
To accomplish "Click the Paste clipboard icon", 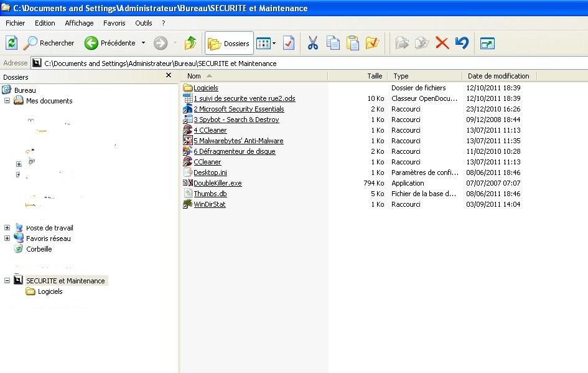I will 353,43.
